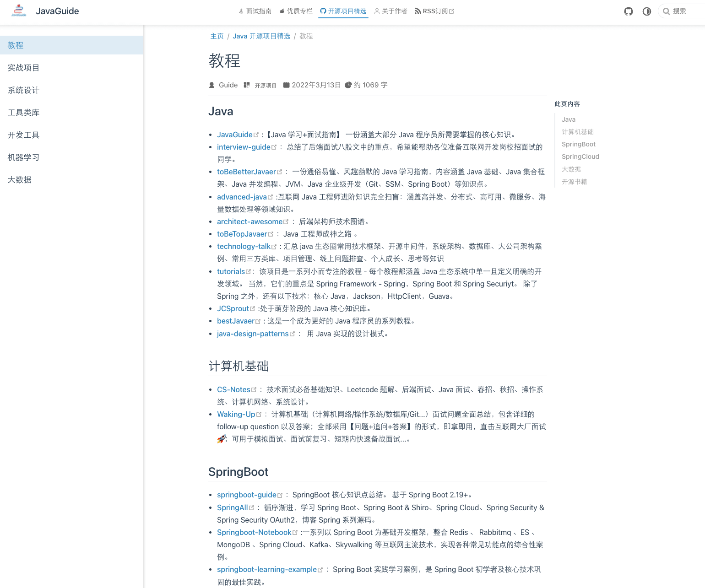Click the 计算机基础 section heading
The width and height of the screenshot is (705, 588).
pos(239,366)
